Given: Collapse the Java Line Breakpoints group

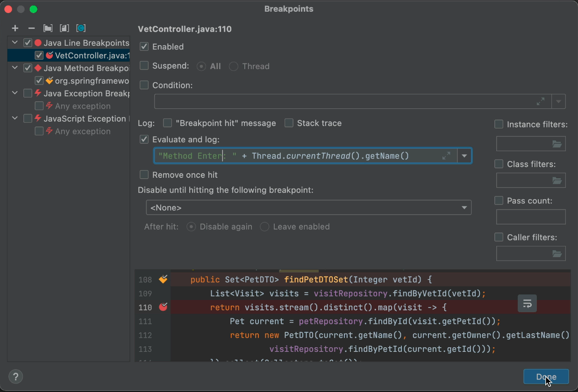Looking at the screenshot, I should (x=15, y=43).
